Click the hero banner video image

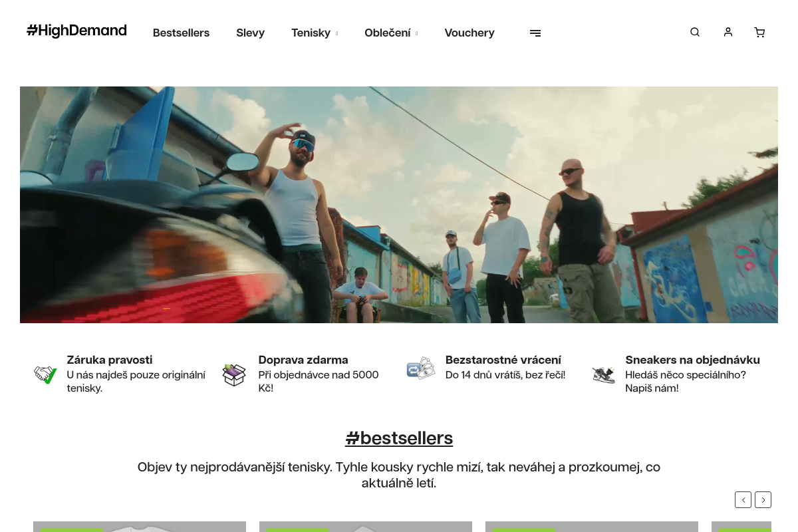(x=399, y=205)
